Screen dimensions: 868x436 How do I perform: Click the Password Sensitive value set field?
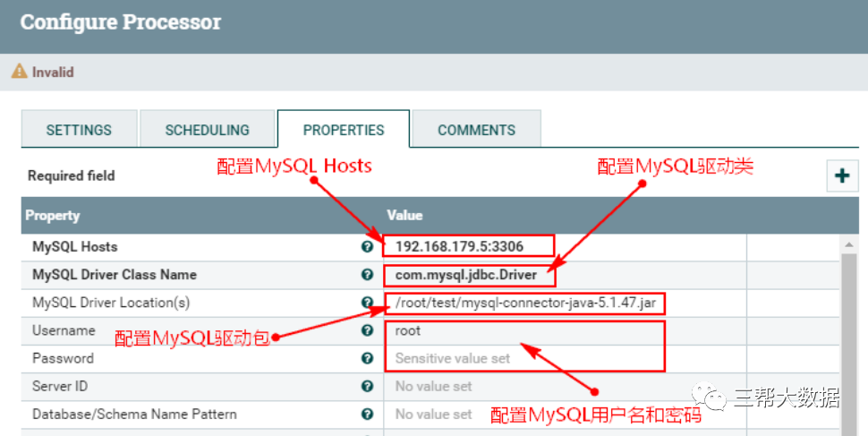[453, 358]
